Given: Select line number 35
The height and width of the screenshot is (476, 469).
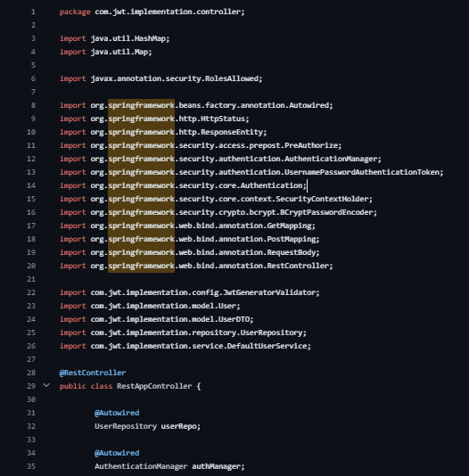Looking at the screenshot, I should 31,466.
